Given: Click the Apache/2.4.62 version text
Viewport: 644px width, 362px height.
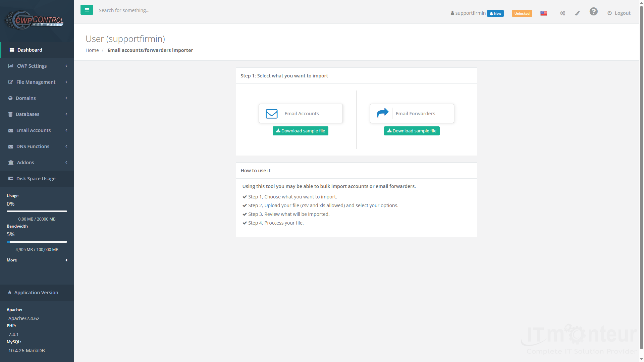Looking at the screenshot, I should [x=24, y=318].
